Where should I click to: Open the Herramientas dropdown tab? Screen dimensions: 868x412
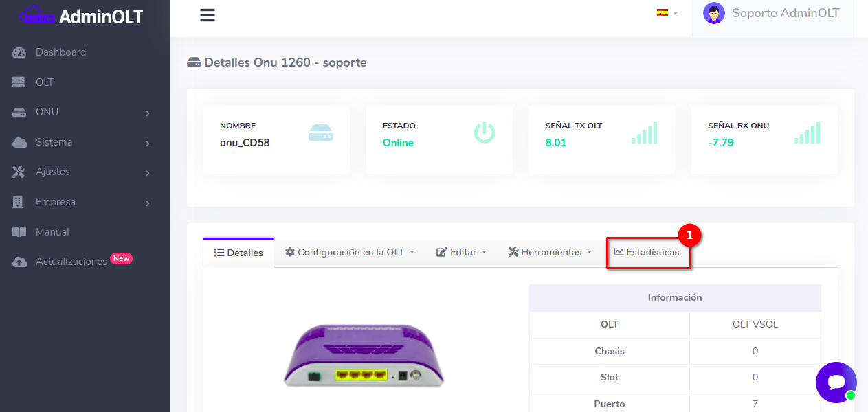pyautogui.click(x=550, y=252)
